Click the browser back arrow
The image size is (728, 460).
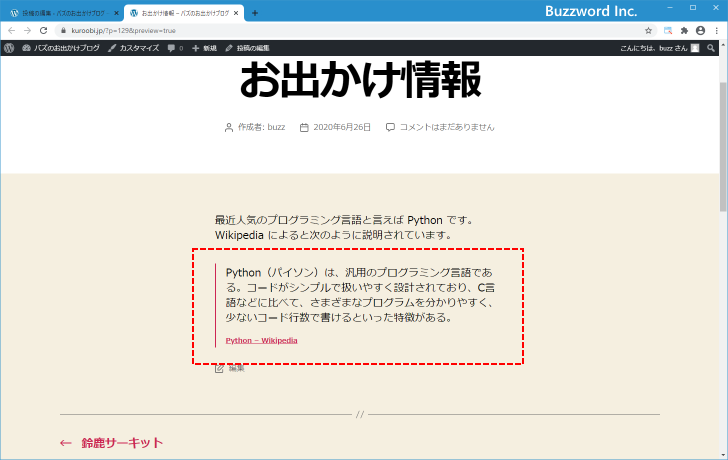(x=12, y=31)
